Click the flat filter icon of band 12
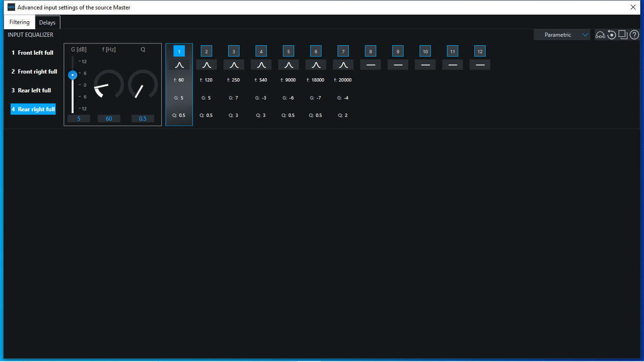644x362 pixels. click(x=480, y=65)
